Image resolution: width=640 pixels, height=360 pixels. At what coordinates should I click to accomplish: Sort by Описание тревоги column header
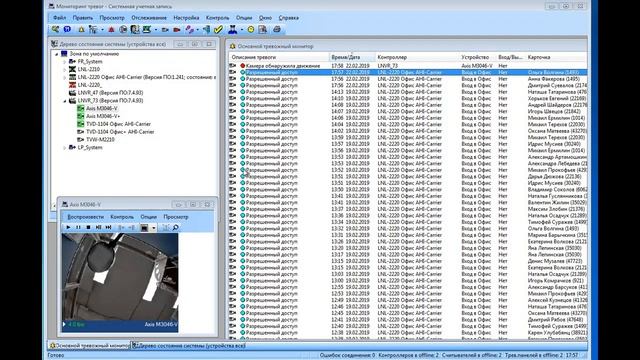coord(279,58)
